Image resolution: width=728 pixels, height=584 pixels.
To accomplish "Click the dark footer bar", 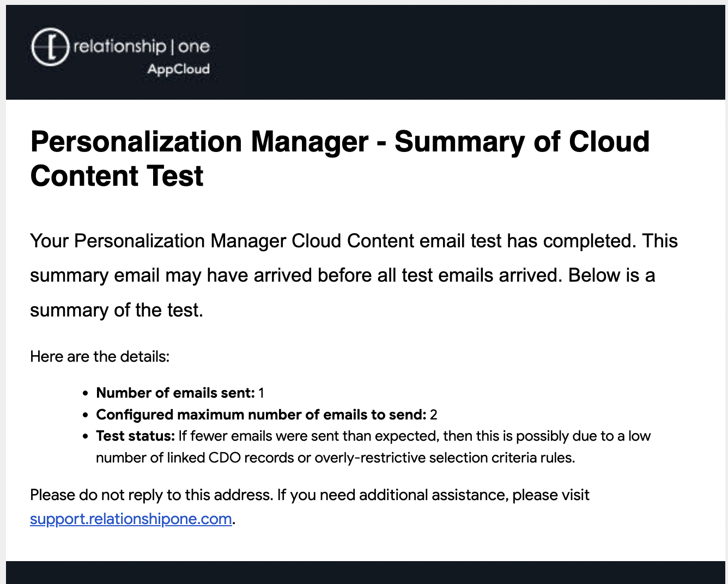I will [365, 573].
